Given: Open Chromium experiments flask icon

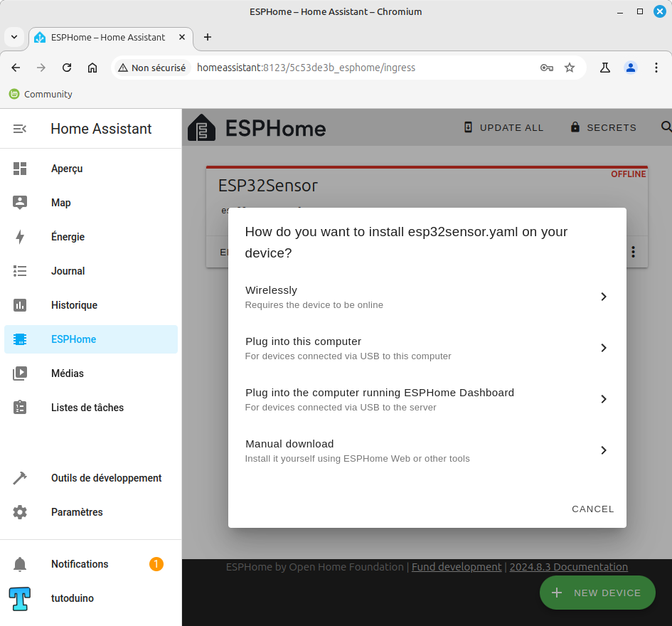Looking at the screenshot, I should tap(604, 68).
